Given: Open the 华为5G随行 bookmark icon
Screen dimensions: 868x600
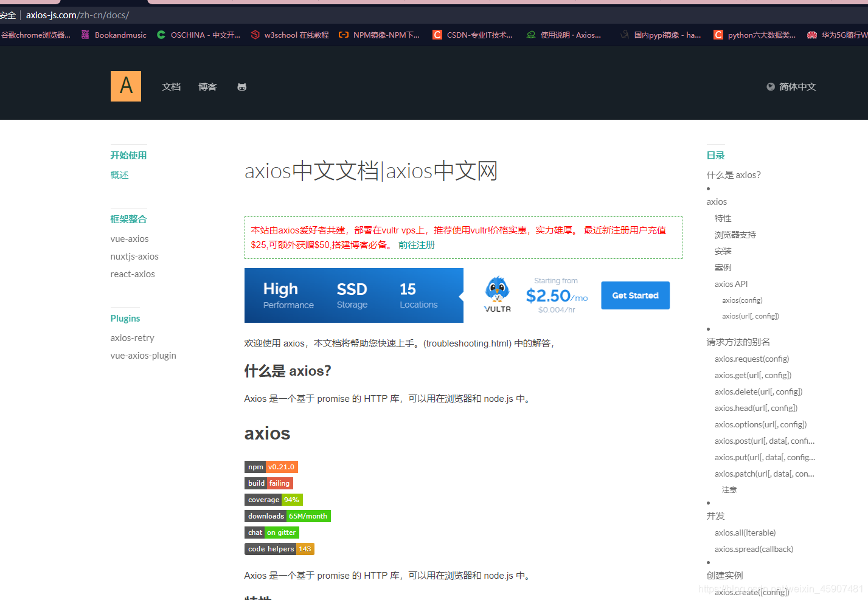Looking at the screenshot, I should [x=811, y=35].
